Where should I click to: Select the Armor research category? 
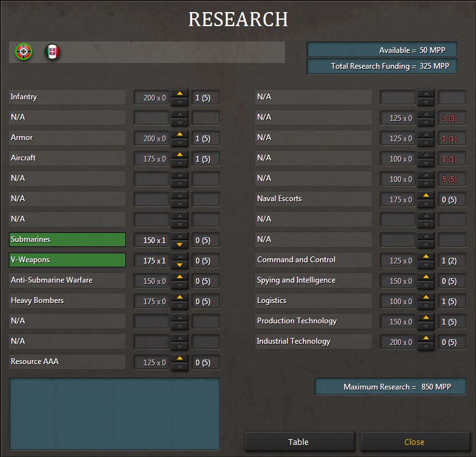click(67, 138)
